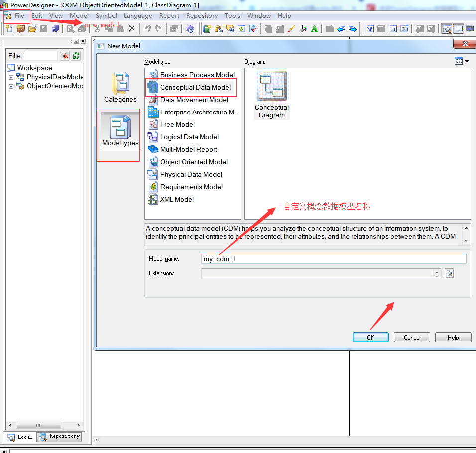Click the Save All disks icon
Image resolution: width=476 pixels, height=453 pixels.
pos(55,29)
